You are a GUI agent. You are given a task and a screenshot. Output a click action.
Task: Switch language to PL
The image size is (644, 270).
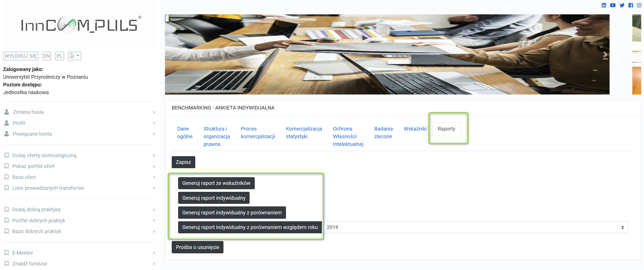59,56
